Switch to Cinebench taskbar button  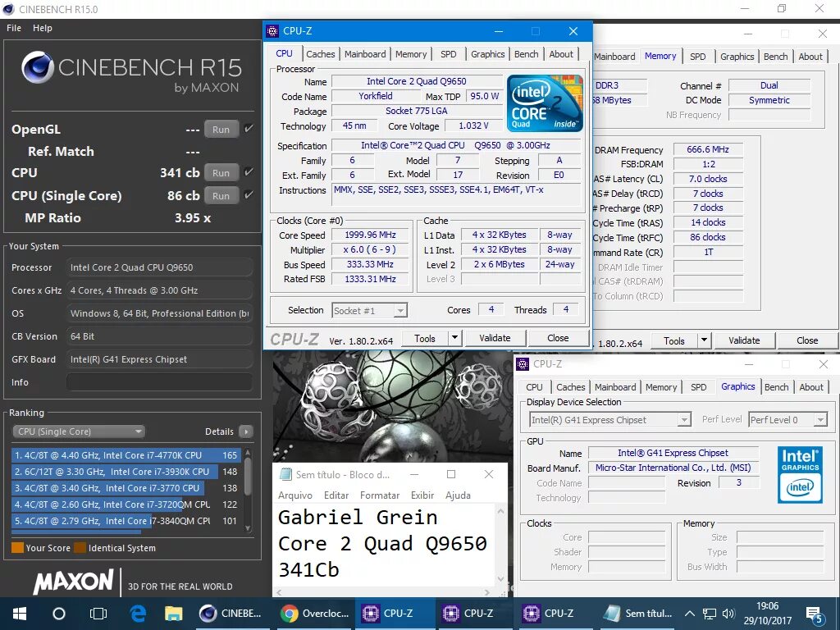coord(231,614)
